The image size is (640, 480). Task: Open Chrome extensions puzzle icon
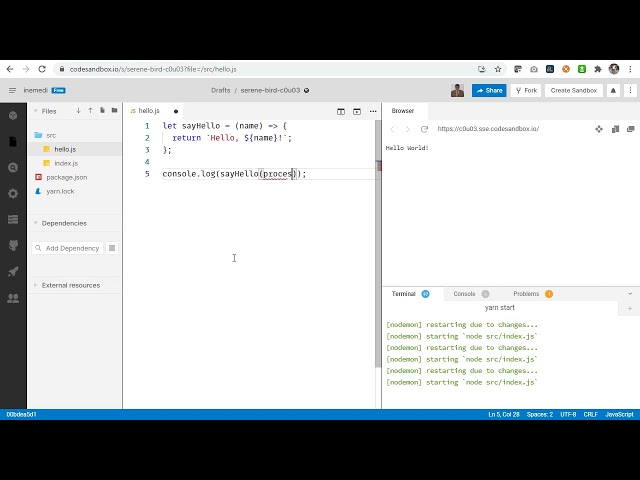coord(598,69)
